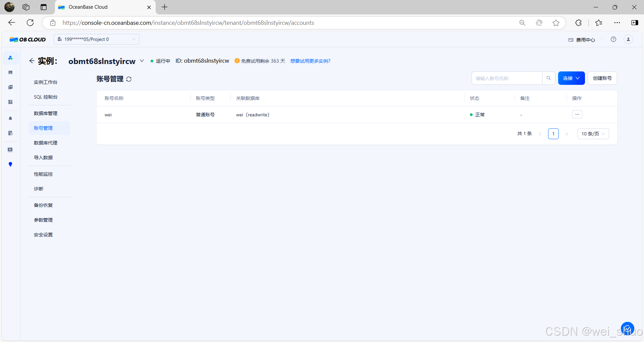Click the 请输入账号名称 search field
The width and height of the screenshot is (644, 342).
507,78
